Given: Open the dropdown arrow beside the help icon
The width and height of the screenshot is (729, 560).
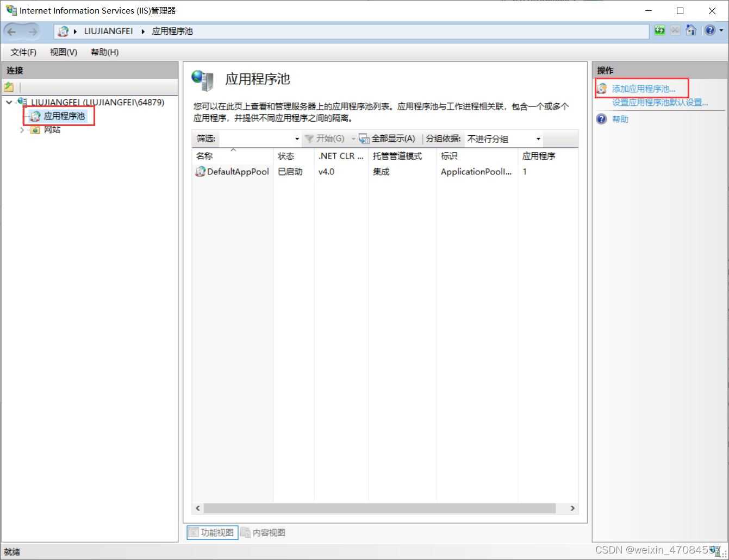Looking at the screenshot, I should [x=721, y=30].
